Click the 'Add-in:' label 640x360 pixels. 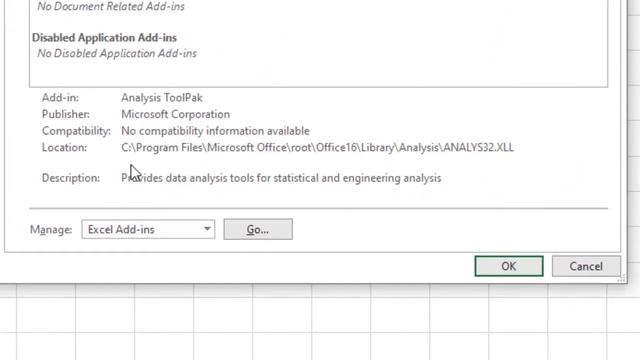click(x=60, y=98)
